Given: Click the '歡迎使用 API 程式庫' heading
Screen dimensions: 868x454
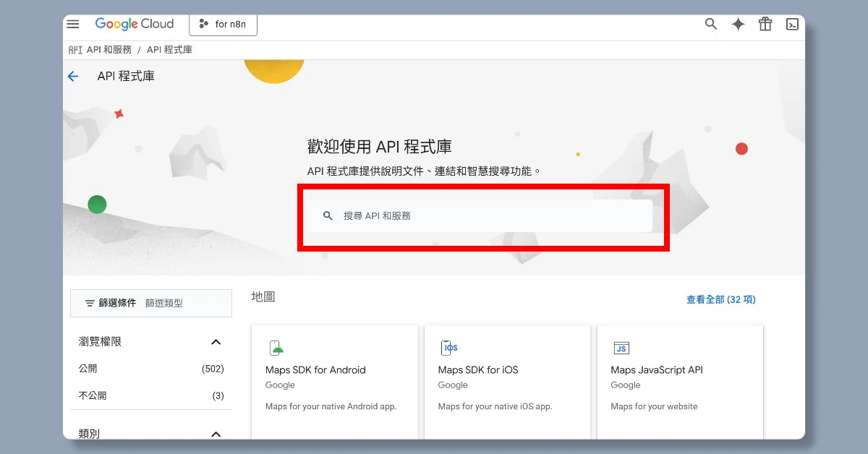Looking at the screenshot, I should pos(380,147).
